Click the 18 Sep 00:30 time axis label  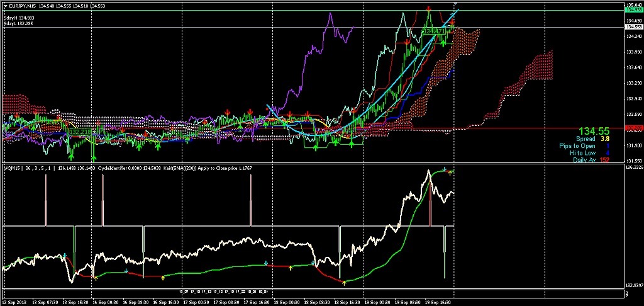(286, 302)
